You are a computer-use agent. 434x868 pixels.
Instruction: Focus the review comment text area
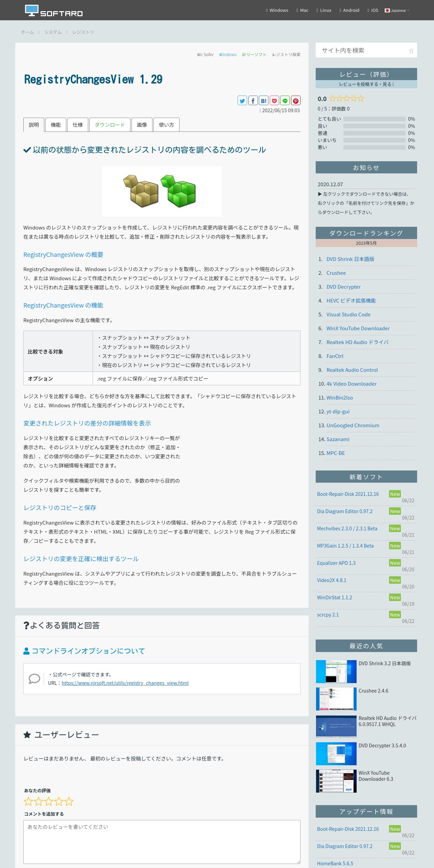pos(162,842)
